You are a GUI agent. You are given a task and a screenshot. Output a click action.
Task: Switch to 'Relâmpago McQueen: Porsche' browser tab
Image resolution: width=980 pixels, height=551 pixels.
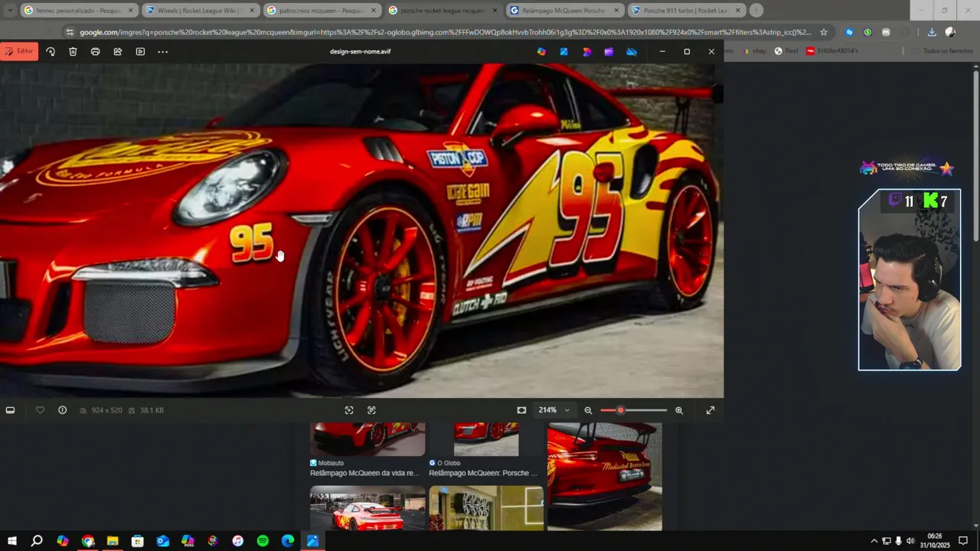pos(564,11)
